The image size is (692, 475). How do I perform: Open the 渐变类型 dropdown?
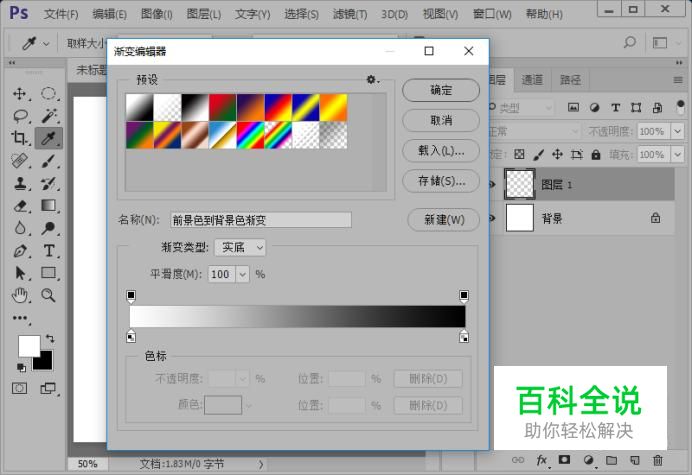pyautogui.click(x=241, y=248)
